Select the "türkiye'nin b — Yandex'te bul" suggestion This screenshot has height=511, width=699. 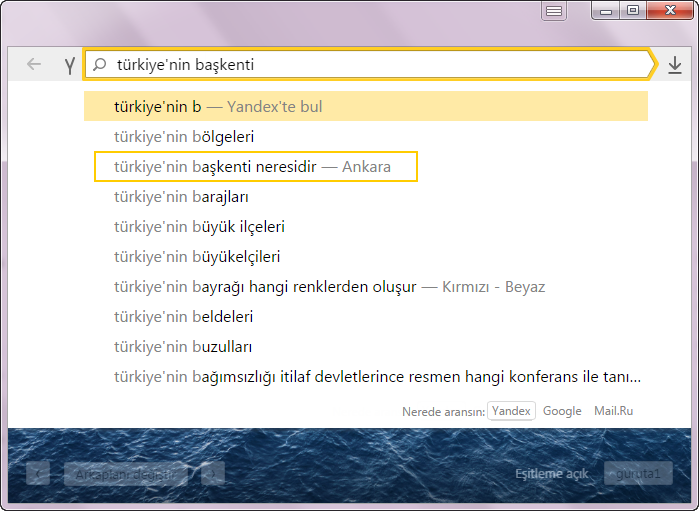366,106
